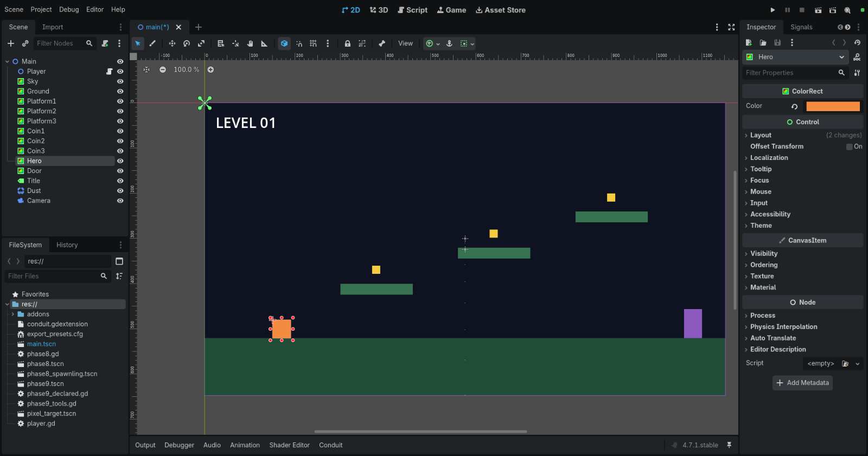The image size is (868, 456).
Task: Click the anchor preset icon
Action: click(x=449, y=43)
